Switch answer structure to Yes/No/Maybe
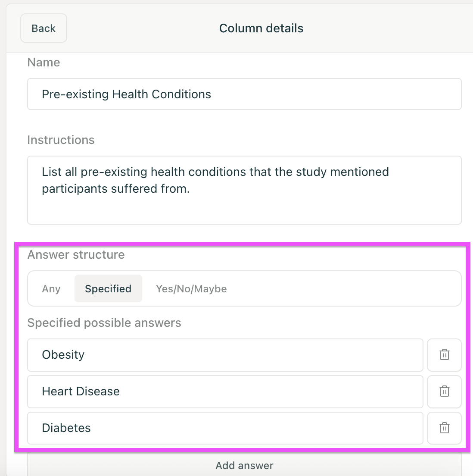473x476 pixels. click(191, 289)
